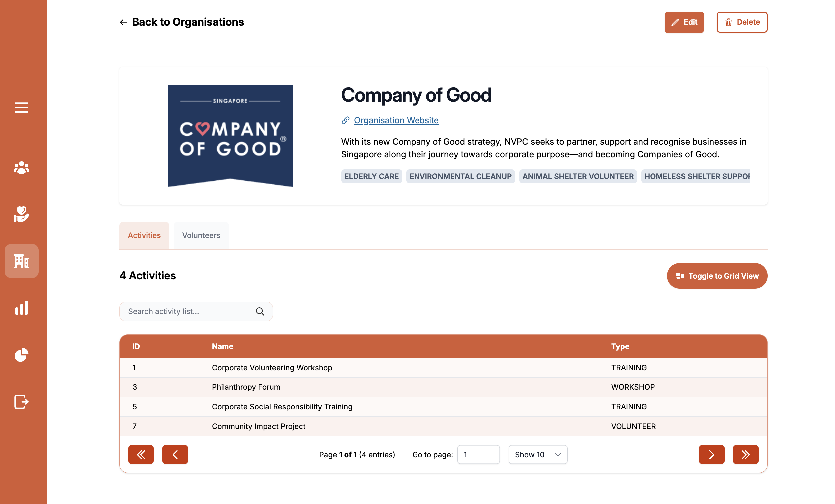Screen dimensions: 835x504
Task: Toggle to Grid View
Action: click(717, 276)
